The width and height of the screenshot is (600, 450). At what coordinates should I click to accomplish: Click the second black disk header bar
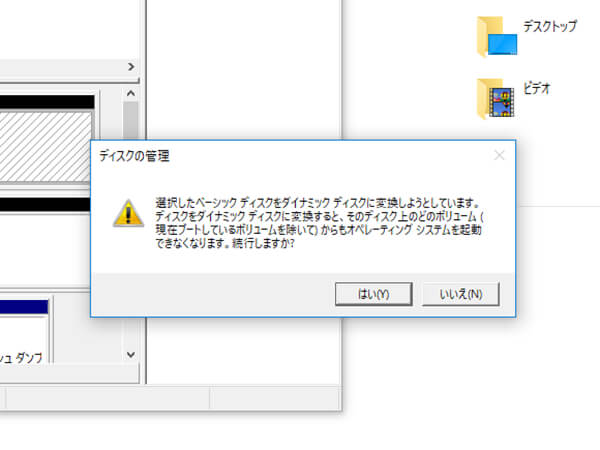pyautogui.click(x=46, y=204)
